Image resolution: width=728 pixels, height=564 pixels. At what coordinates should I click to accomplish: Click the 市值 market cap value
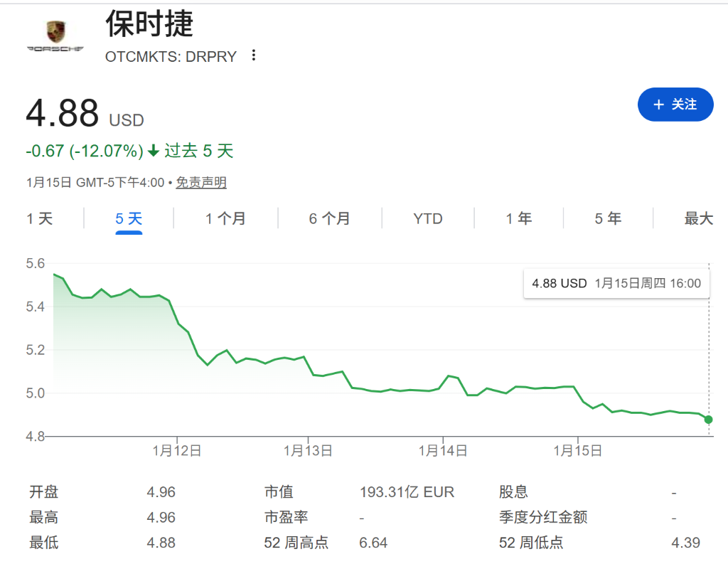(407, 492)
